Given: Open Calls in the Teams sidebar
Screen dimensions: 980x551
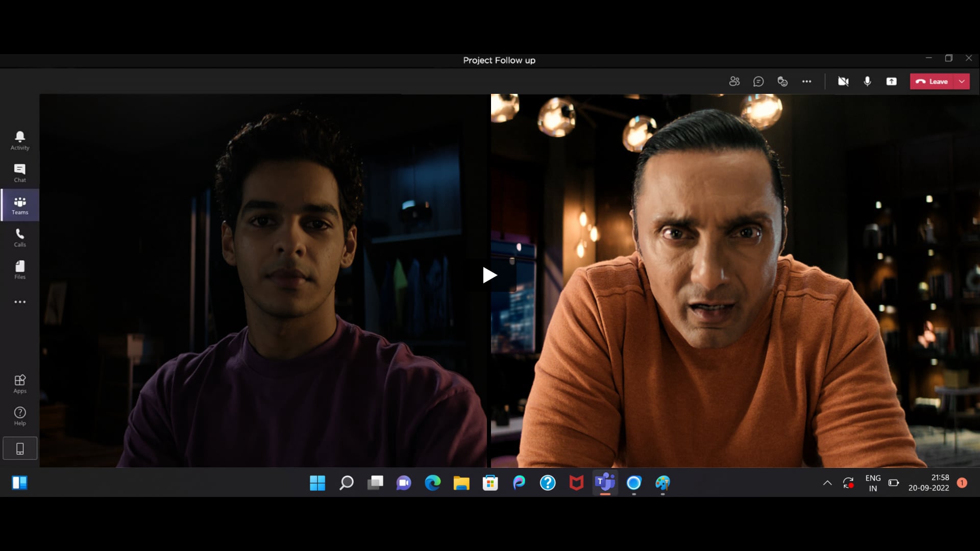Looking at the screenshot, I should (20, 238).
